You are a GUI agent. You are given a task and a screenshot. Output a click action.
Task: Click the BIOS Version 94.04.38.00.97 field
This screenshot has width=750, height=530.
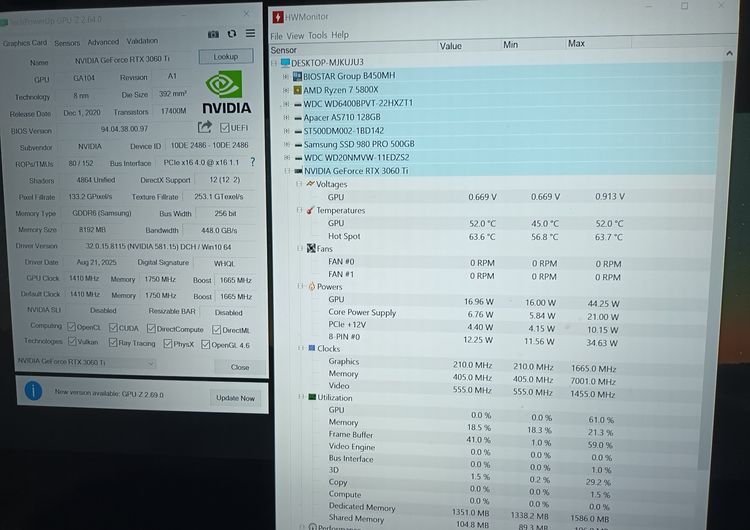[x=124, y=129]
